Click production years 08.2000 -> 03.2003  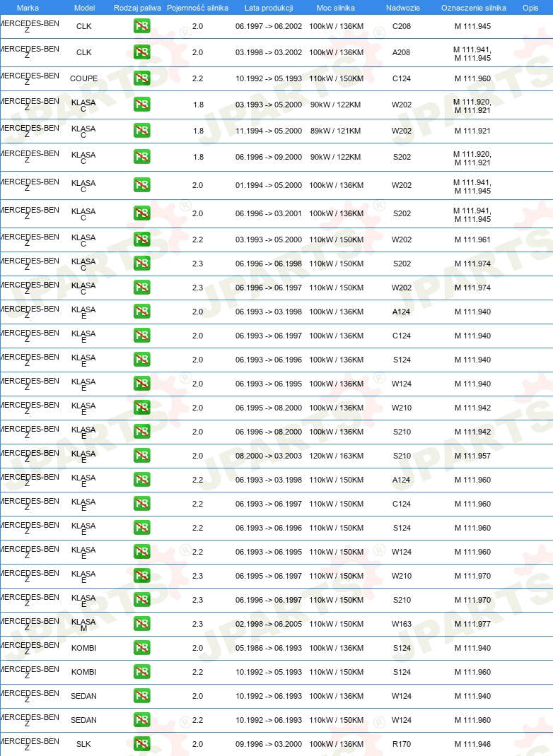click(269, 456)
